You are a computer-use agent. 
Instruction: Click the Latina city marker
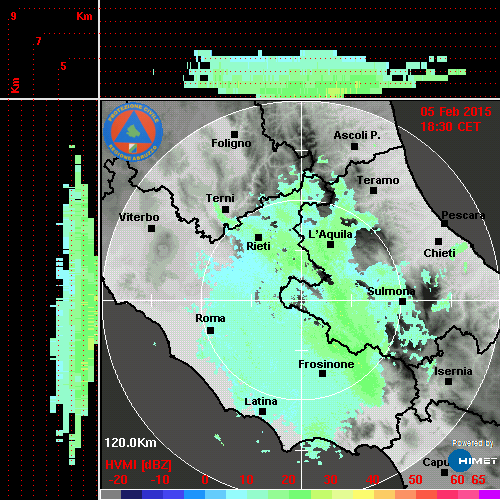click(x=262, y=411)
